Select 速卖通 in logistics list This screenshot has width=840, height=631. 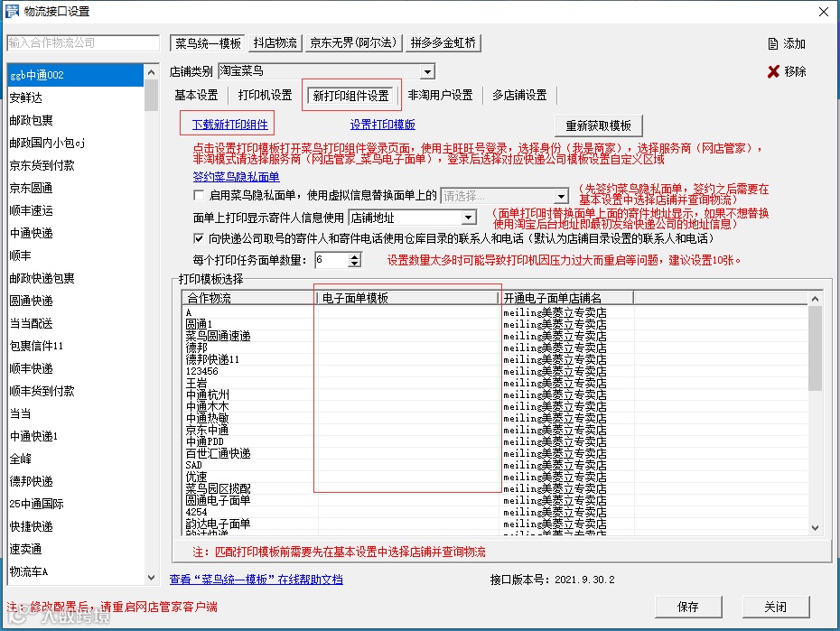click(x=75, y=549)
